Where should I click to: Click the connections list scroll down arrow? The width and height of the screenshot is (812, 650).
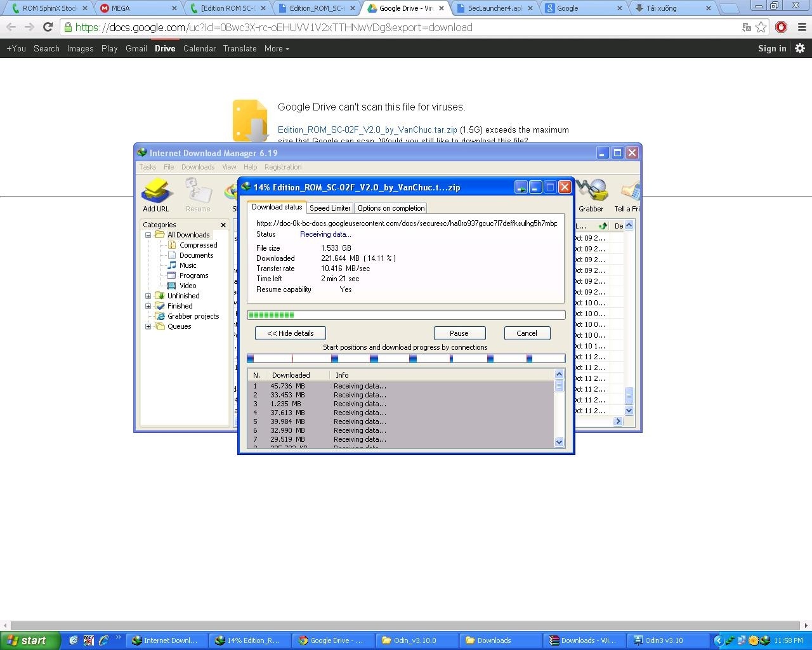coord(559,442)
